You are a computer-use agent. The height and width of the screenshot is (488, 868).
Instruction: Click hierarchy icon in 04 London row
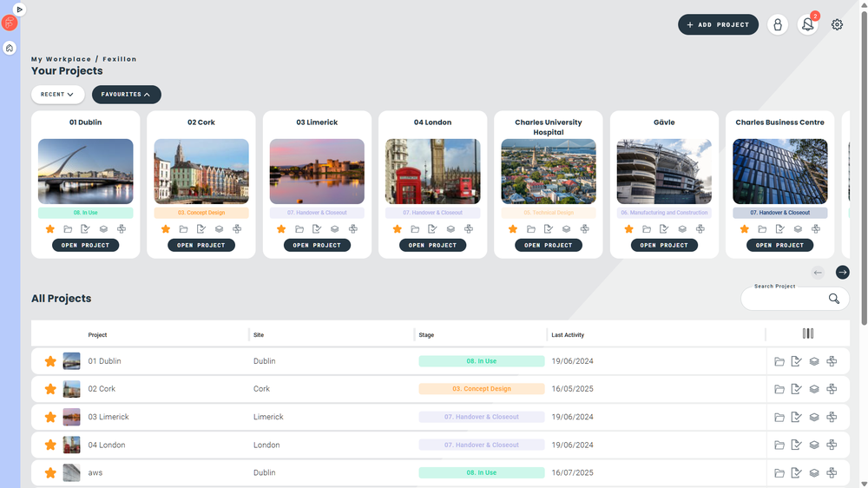(x=832, y=445)
